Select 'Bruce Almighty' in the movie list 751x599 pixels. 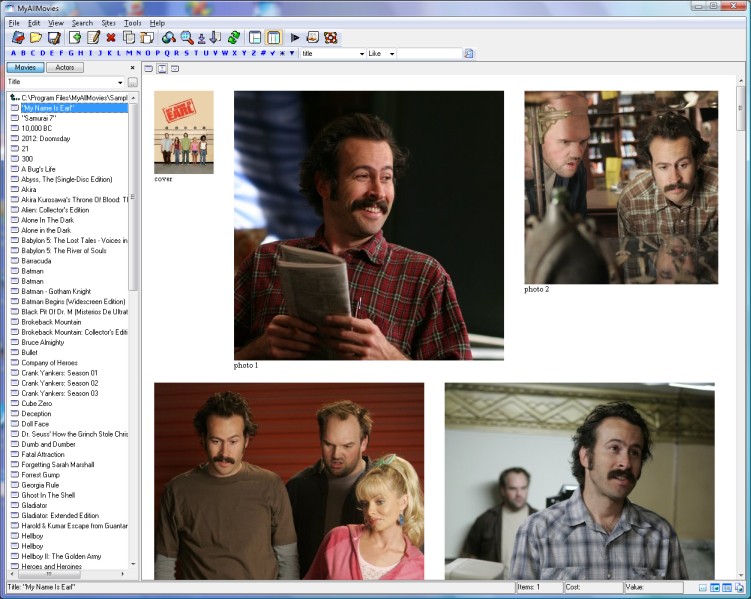point(43,342)
